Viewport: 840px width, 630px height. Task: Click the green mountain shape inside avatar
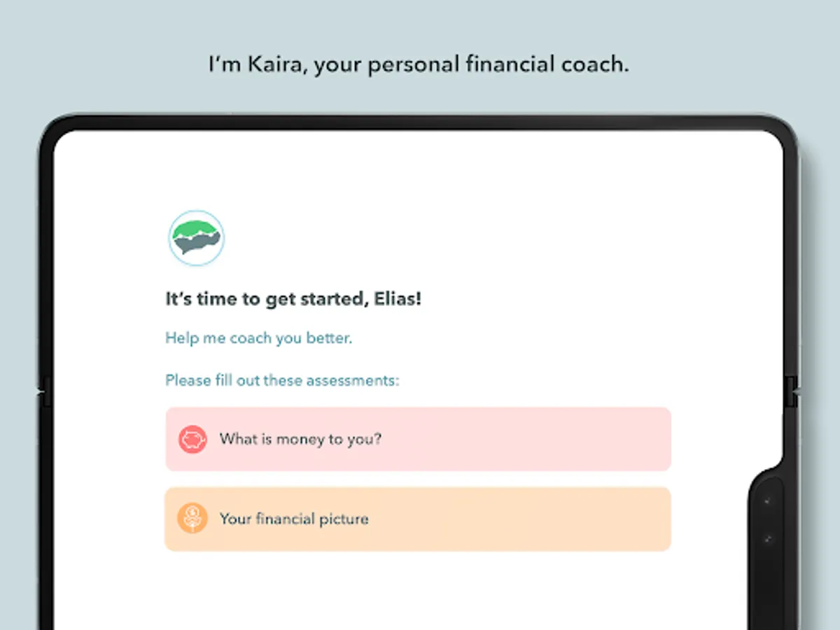196,230
